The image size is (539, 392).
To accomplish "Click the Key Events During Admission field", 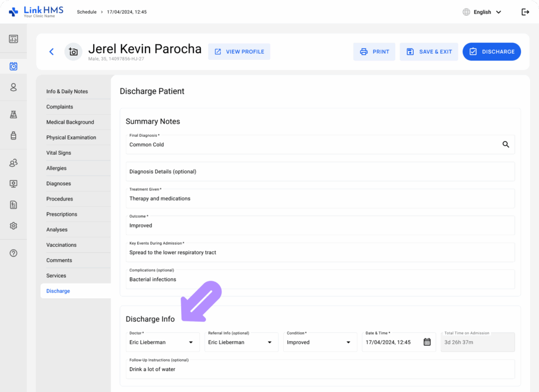I will 320,252.
